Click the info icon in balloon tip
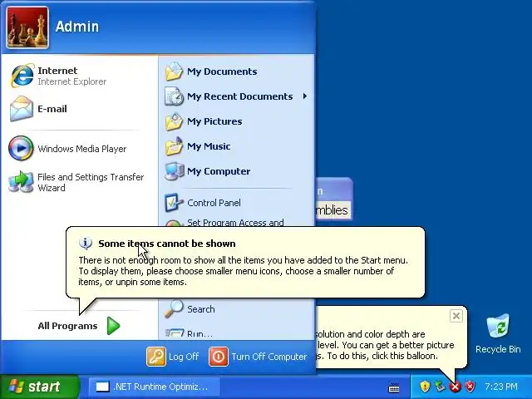532x399 pixels. click(85, 244)
